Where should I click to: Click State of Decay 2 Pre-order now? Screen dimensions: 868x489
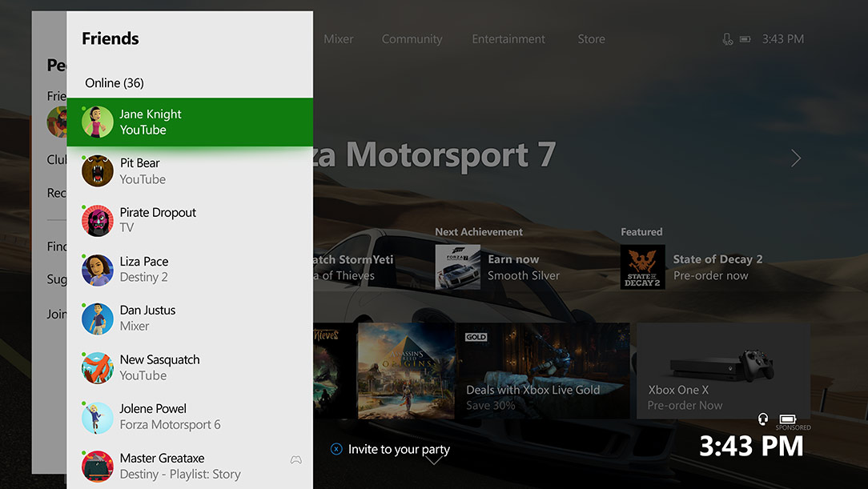click(x=717, y=267)
